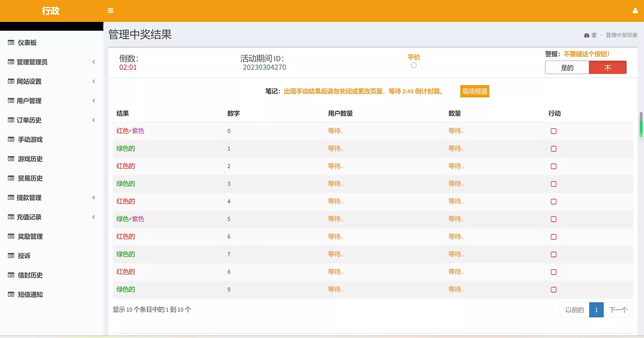Viewport: 644px width, 338px height.
Task: Check the action box for number 9 row
Action: (553, 289)
